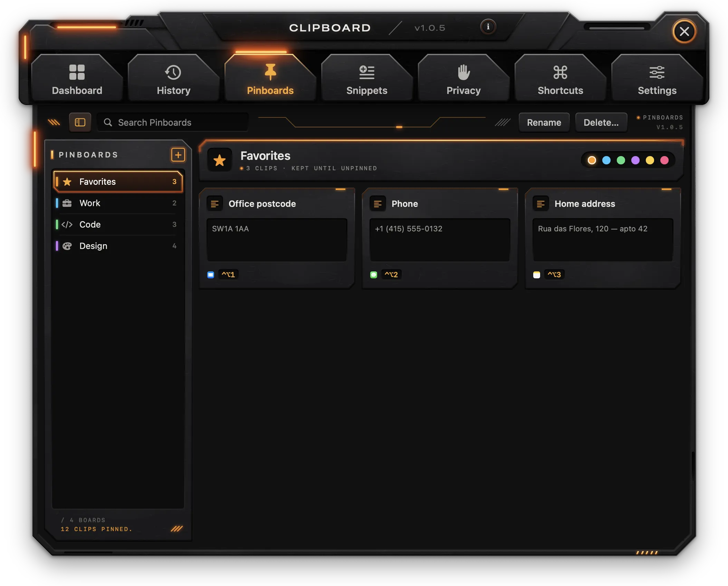Screen dimensions: 728x586
Task: Click the text icon on the Phone card
Action: pos(378,204)
